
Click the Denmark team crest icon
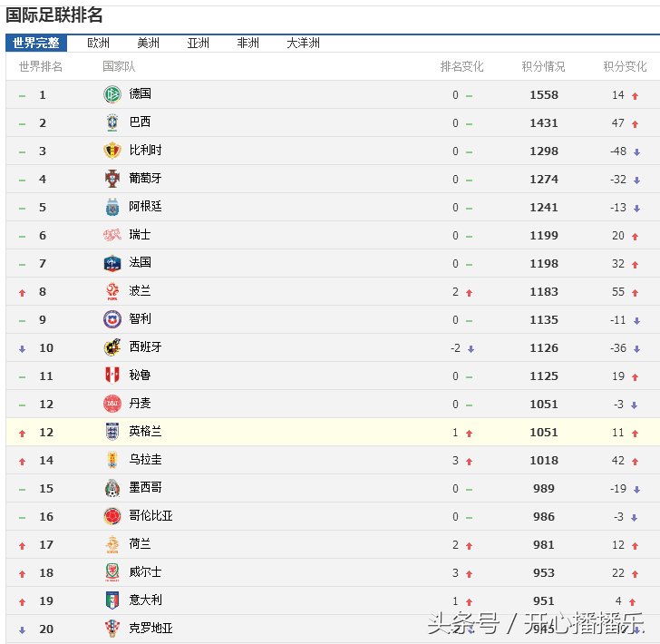point(112,404)
